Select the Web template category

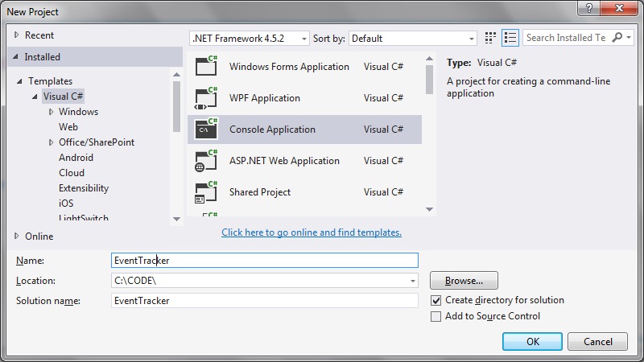[68, 127]
